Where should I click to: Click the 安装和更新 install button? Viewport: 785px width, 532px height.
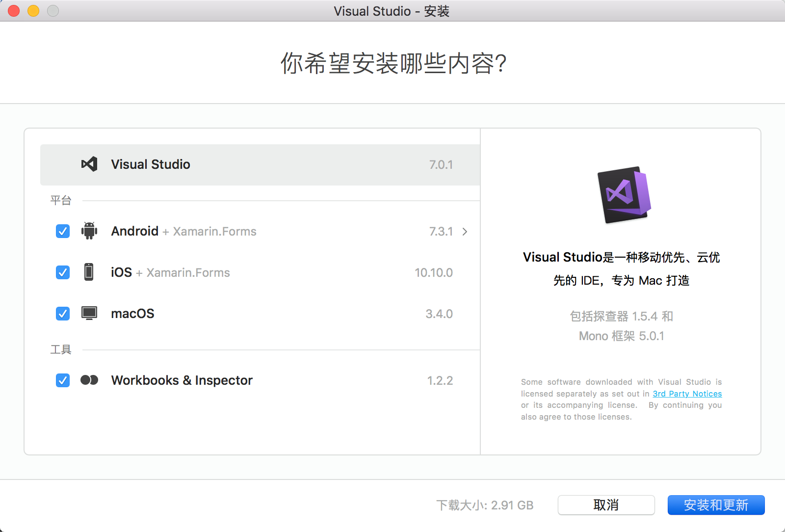tap(716, 505)
